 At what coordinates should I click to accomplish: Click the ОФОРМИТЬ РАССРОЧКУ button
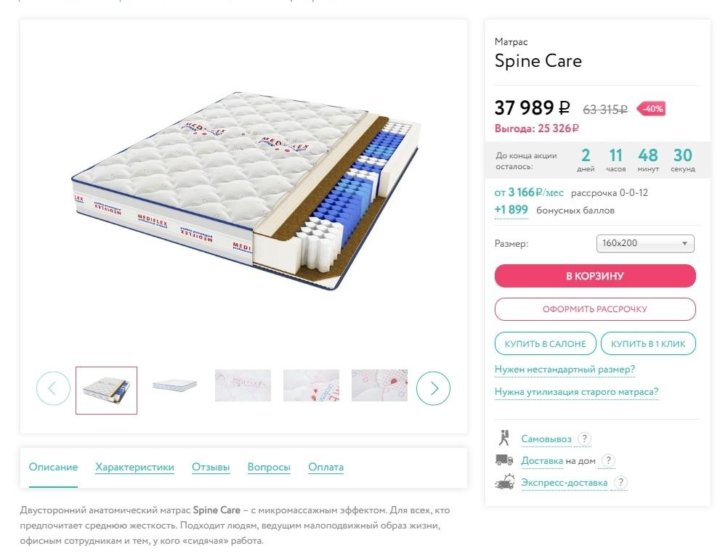coord(595,309)
